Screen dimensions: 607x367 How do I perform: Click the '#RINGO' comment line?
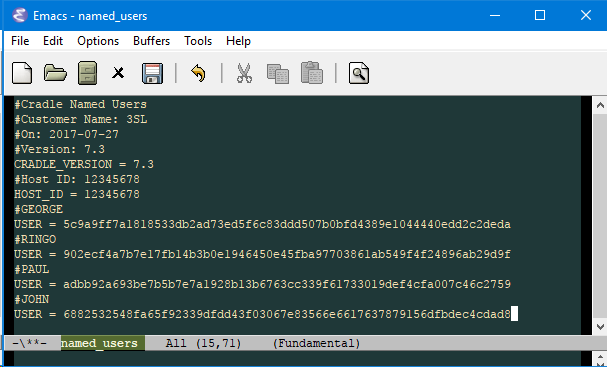pos(35,239)
